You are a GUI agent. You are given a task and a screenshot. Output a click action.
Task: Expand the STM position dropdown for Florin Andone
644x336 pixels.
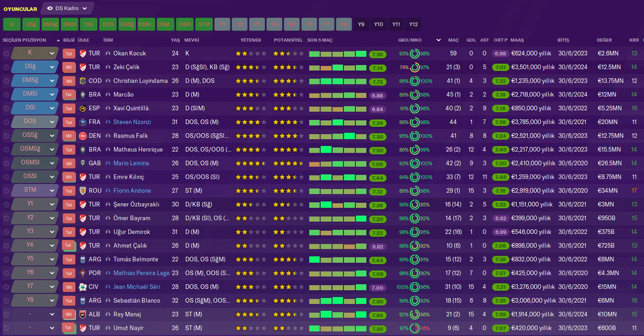[52, 191]
